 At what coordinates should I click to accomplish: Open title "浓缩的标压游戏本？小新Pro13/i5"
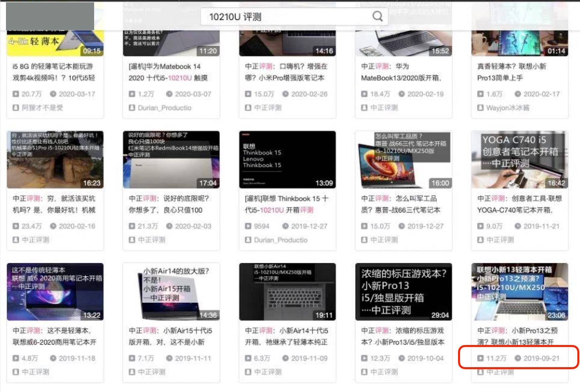coord(402,336)
